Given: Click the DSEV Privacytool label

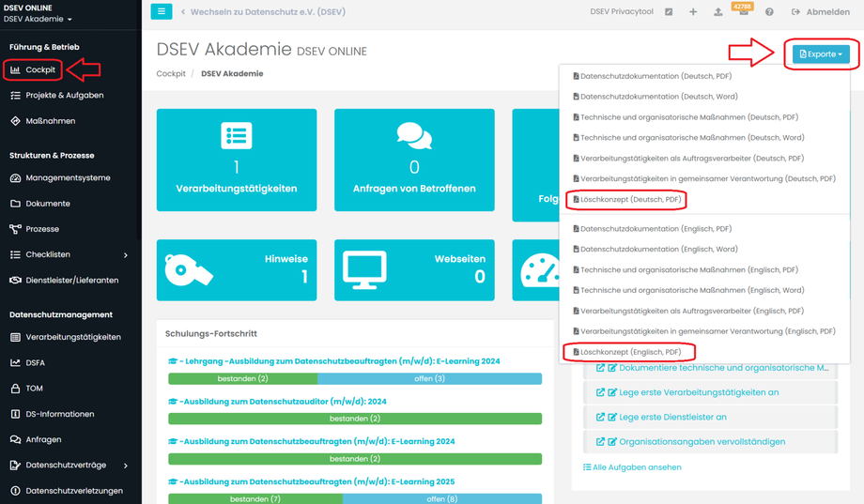Looking at the screenshot, I should pos(622,11).
